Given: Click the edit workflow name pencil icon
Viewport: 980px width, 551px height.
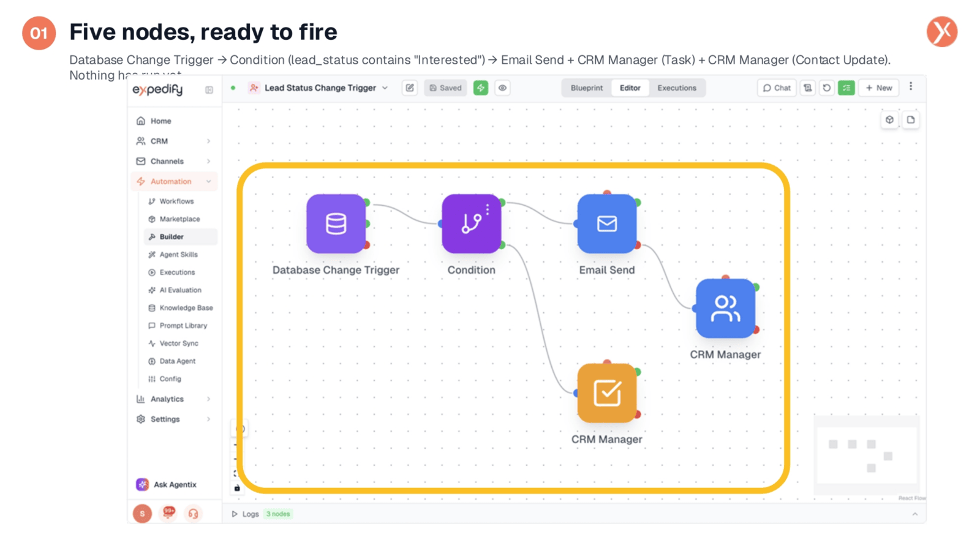Looking at the screenshot, I should (x=410, y=88).
